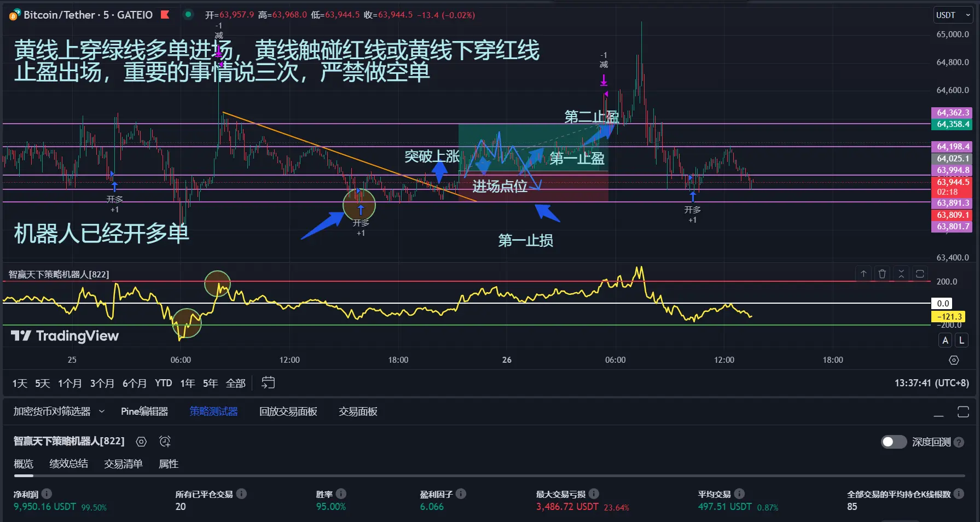Toggle the 深度回测 switch
Image resolution: width=980 pixels, height=522 pixels.
[894, 442]
